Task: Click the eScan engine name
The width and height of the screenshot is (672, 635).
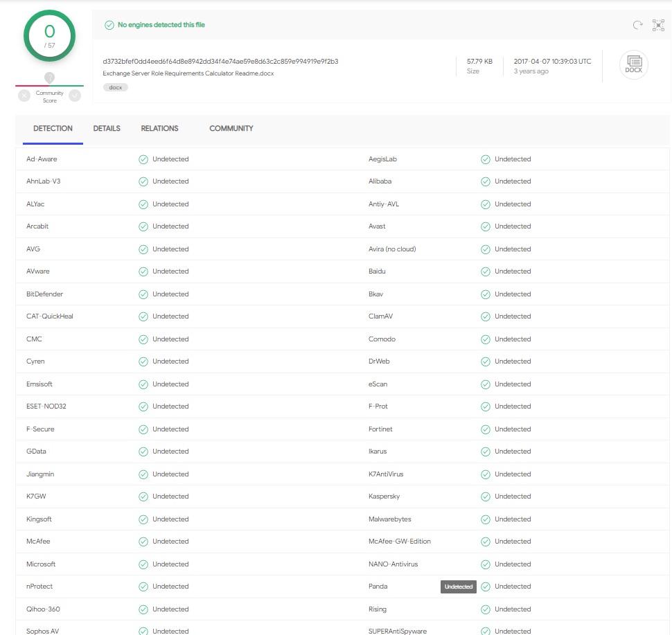Action: pyautogui.click(x=378, y=384)
